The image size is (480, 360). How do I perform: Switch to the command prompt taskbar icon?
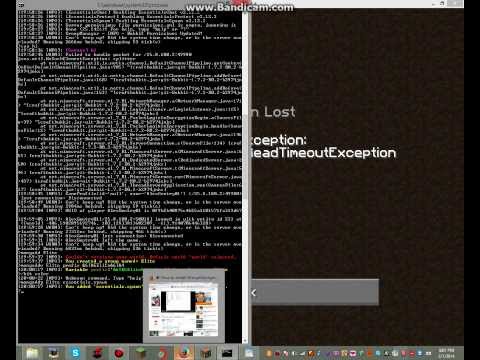coord(227,353)
